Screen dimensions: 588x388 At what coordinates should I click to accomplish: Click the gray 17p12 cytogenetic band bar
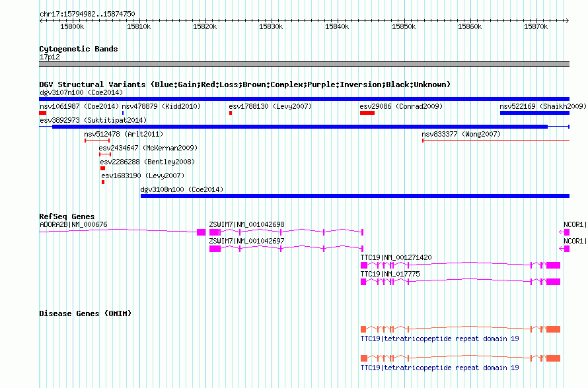pyautogui.click(x=304, y=64)
